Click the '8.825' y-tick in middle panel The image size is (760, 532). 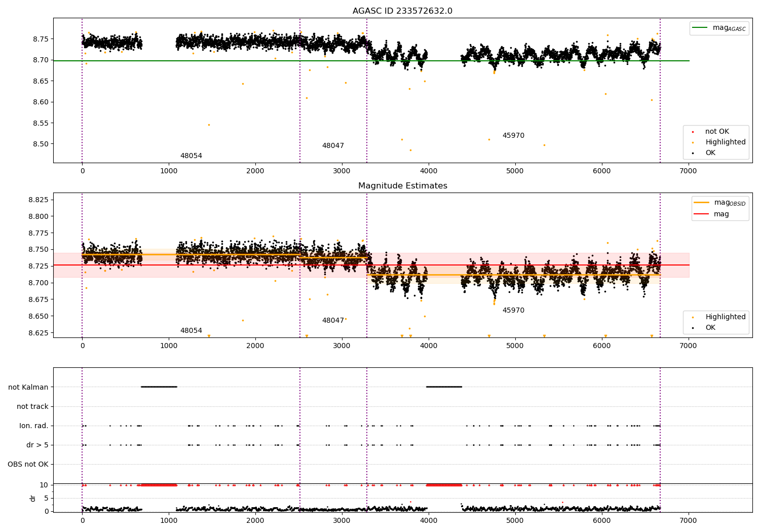[x=39, y=200]
